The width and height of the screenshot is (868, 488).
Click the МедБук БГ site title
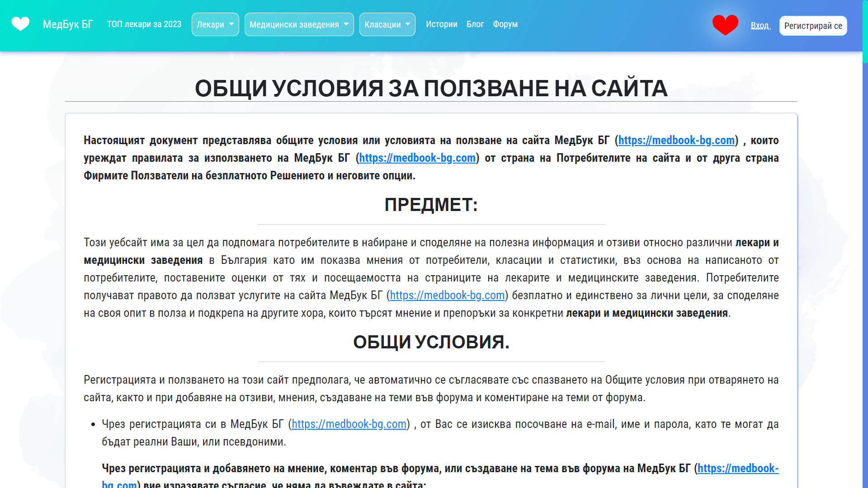coord(68,24)
